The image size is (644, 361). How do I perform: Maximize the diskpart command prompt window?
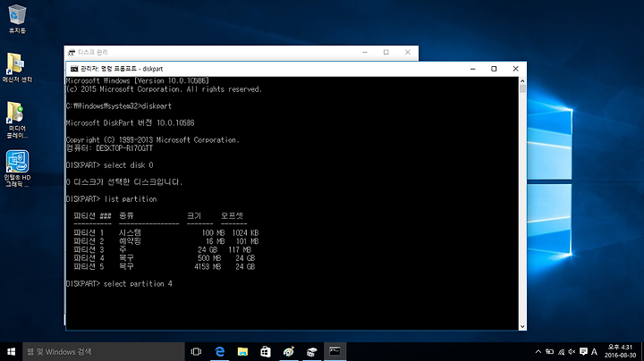(494, 69)
